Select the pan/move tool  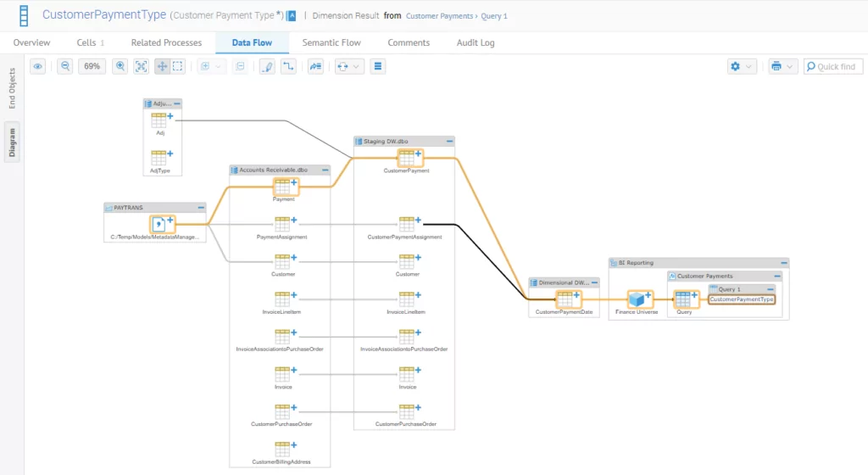[162, 66]
